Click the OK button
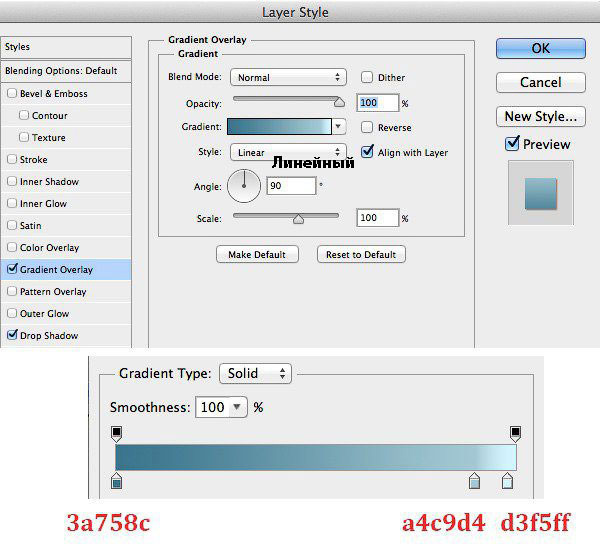600x554 pixels. coord(541,49)
